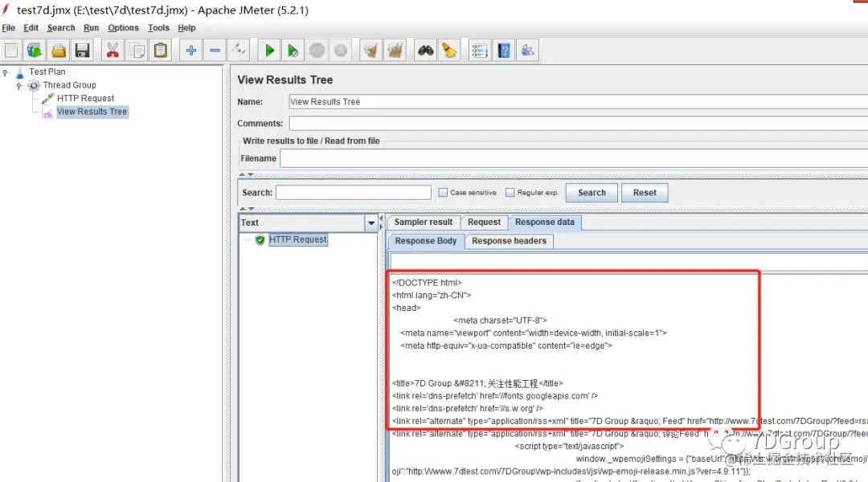Click the New test plan icon
Image resolution: width=868 pixels, height=482 pixels.
(11, 51)
